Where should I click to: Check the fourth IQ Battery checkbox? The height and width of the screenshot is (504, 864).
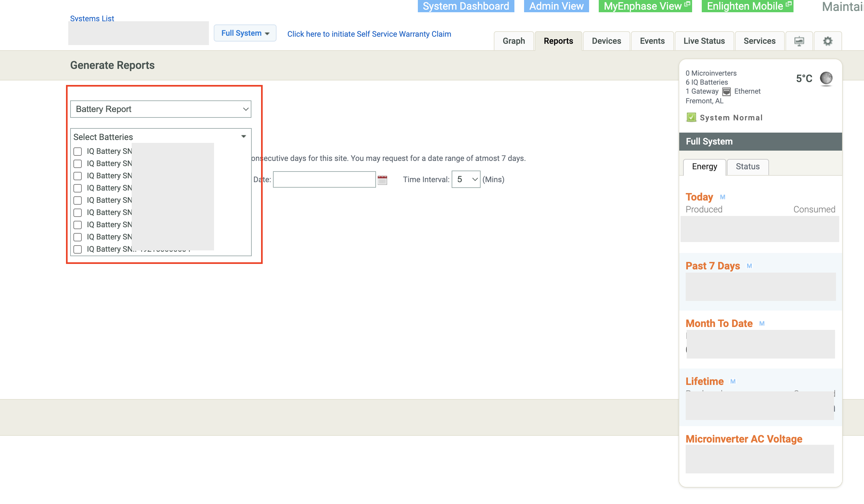point(78,188)
